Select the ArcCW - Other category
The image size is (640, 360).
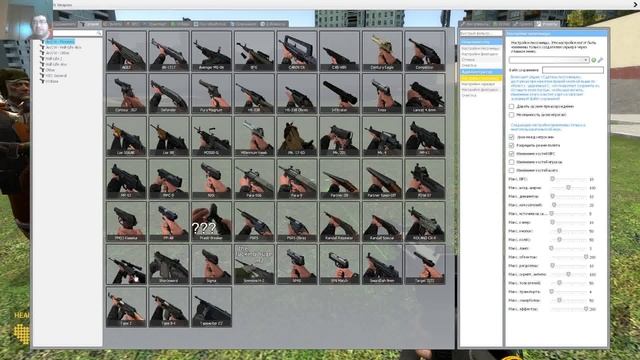pyautogui.click(x=57, y=53)
